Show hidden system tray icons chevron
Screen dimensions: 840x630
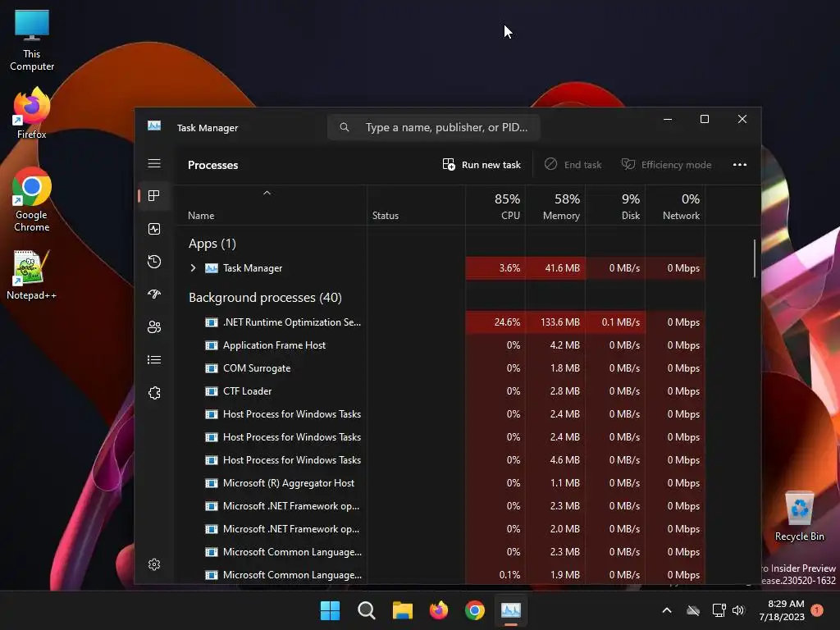pyautogui.click(x=667, y=610)
